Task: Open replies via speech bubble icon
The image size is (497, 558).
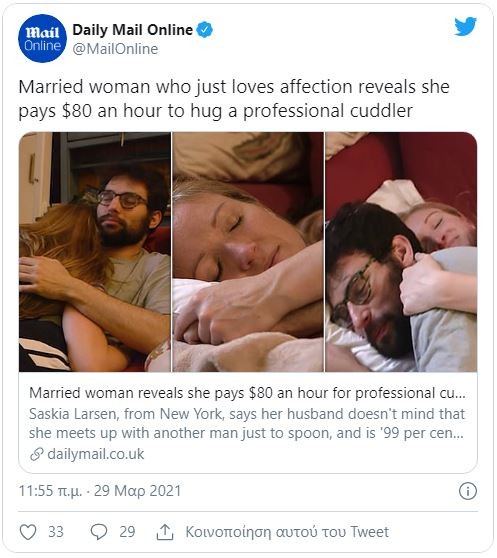Action: pyautogui.click(x=99, y=532)
